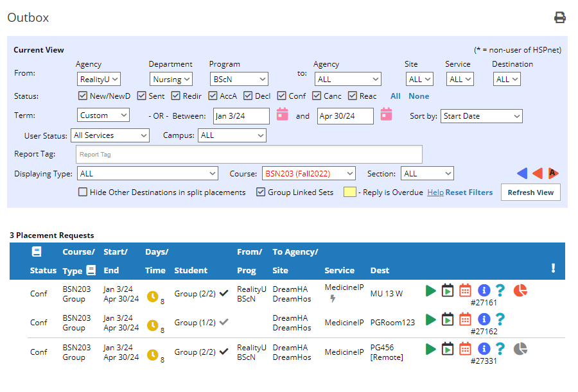Open the Sort by Start Date dropdown

click(x=482, y=116)
